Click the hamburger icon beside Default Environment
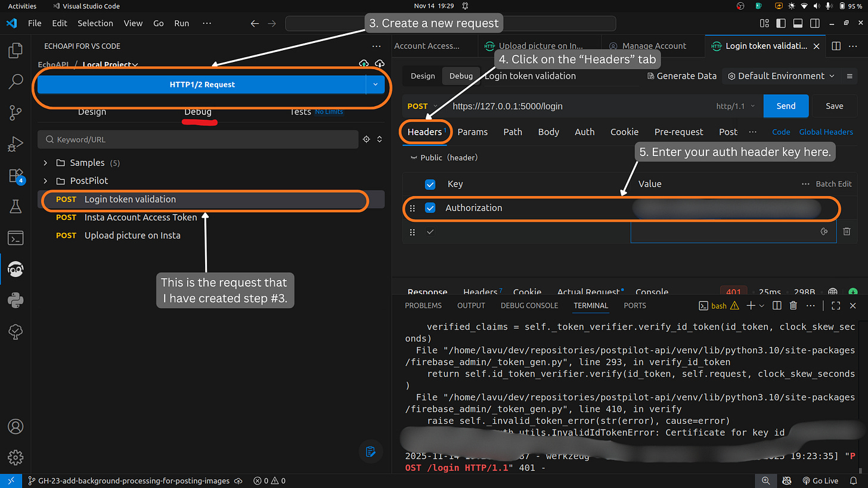The width and height of the screenshot is (868, 488). tap(850, 76)
